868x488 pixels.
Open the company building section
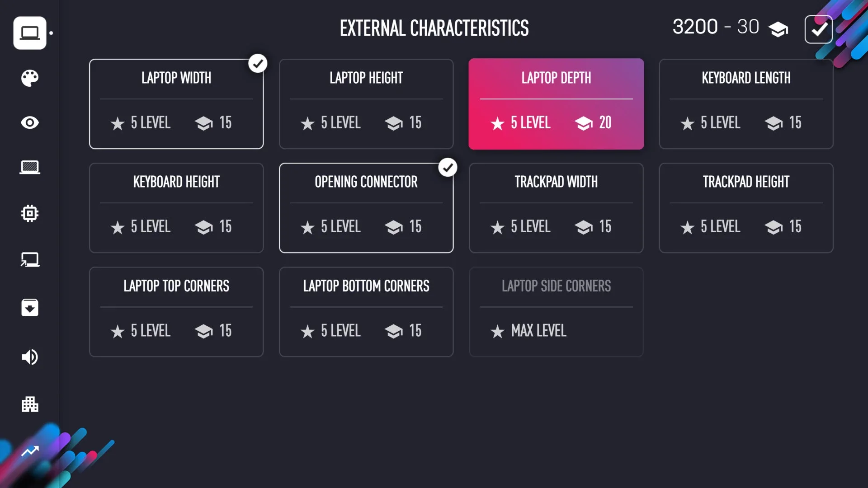tap(30, 404)
